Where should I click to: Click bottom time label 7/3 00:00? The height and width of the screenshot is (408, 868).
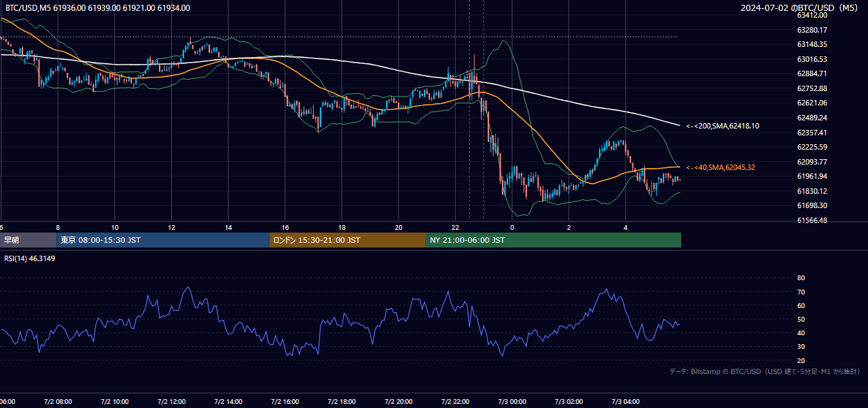tap(512, 402)
